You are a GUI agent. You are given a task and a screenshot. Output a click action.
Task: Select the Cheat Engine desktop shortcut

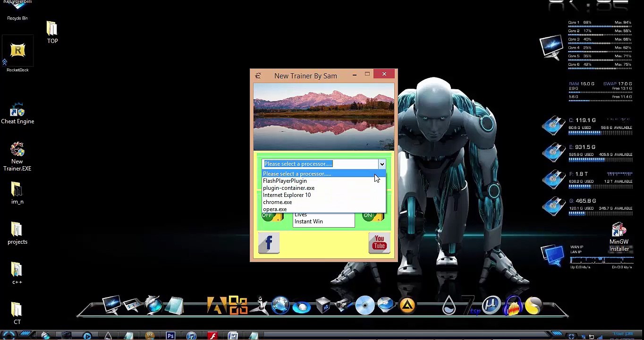(x=17, y=113)
